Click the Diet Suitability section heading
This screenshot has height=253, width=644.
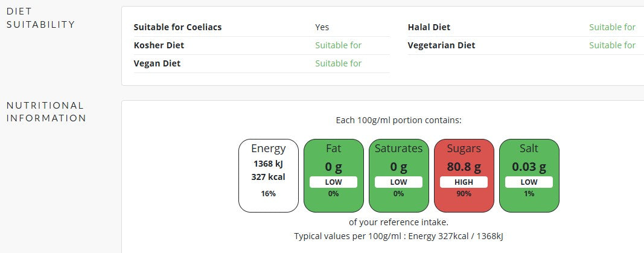point(40,18)
